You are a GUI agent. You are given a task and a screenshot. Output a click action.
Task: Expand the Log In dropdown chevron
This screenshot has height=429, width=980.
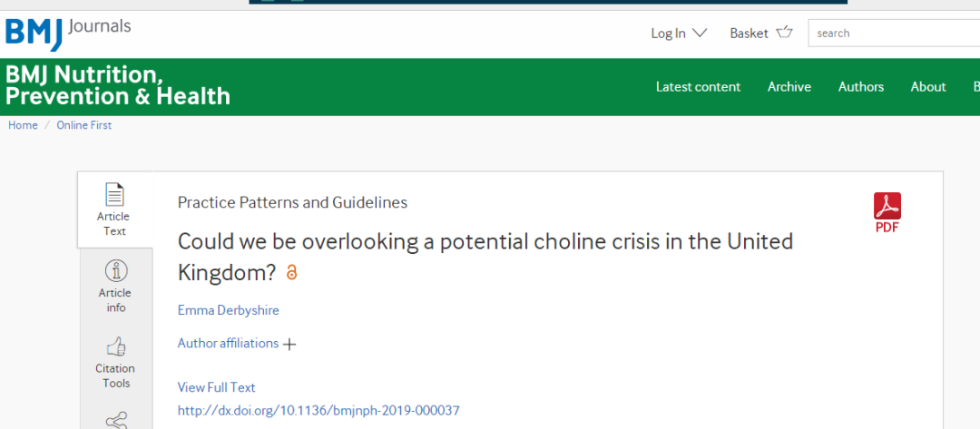tap(700, 33)
